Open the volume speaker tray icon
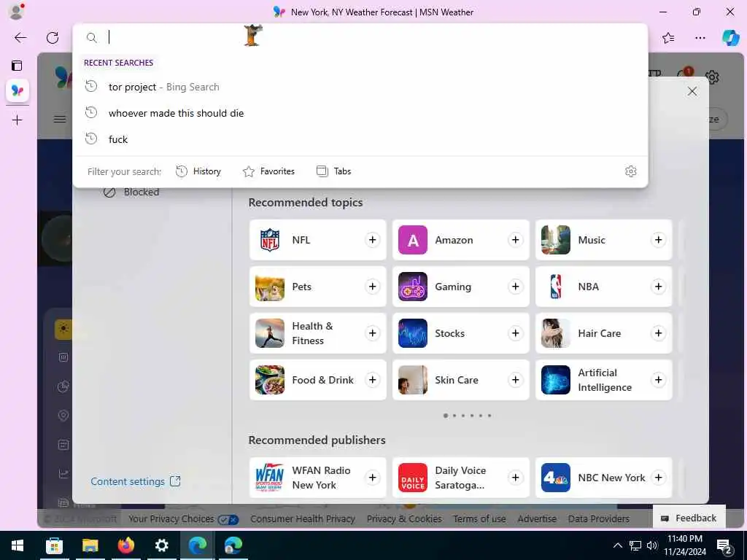 (x=651, y=545)
